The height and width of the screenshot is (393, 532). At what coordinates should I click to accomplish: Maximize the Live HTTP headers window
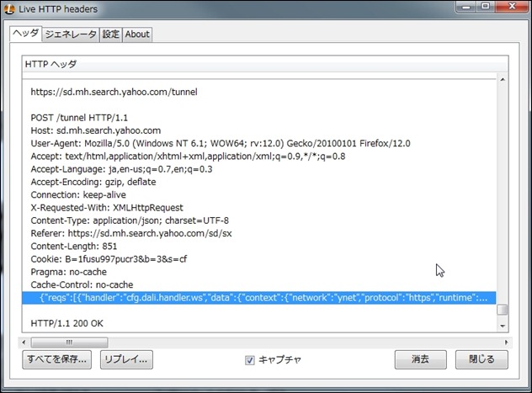486,7
